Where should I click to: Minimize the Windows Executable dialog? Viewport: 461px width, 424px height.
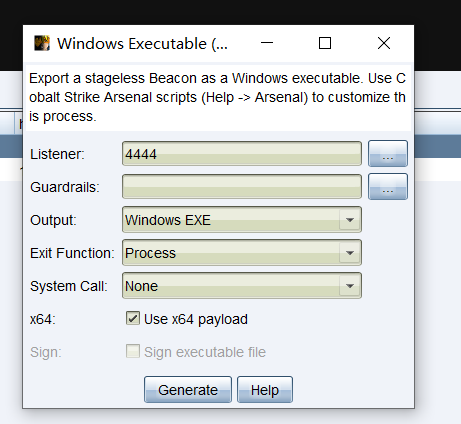click(x=267, y=43)
